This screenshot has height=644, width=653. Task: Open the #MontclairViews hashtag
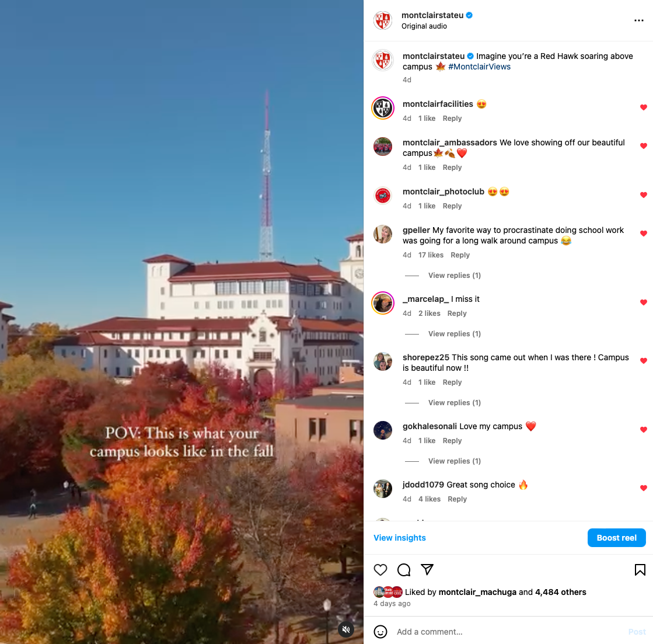(479, 67)
